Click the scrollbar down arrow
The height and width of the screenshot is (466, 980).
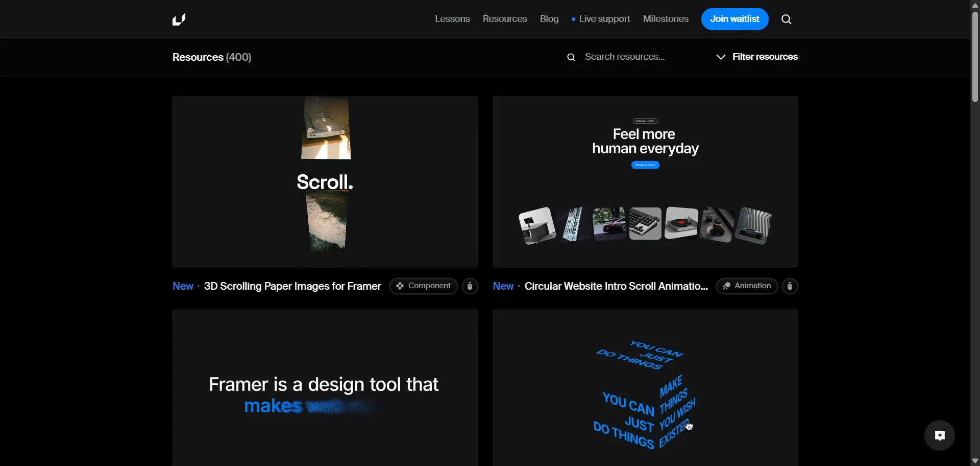[x=975, y=461]
